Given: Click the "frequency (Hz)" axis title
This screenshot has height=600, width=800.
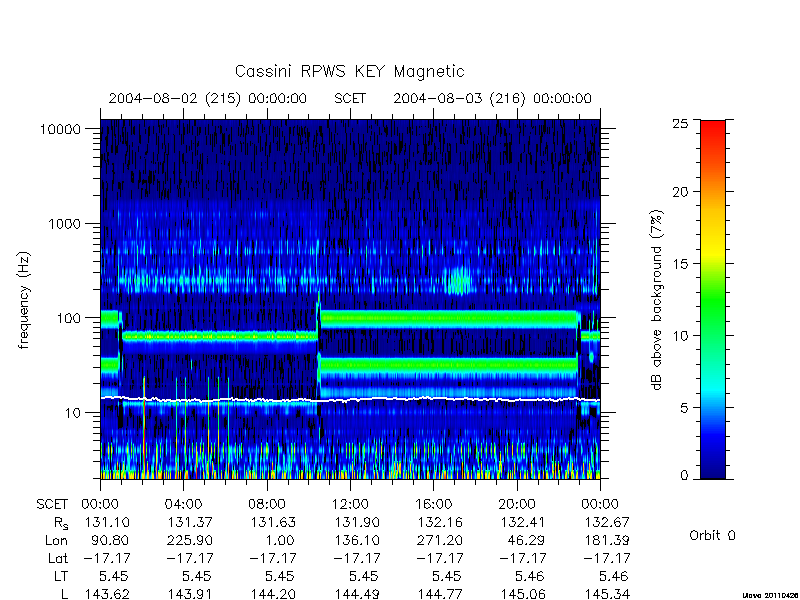Looking at the screenshot, I should tap(23, 300).
